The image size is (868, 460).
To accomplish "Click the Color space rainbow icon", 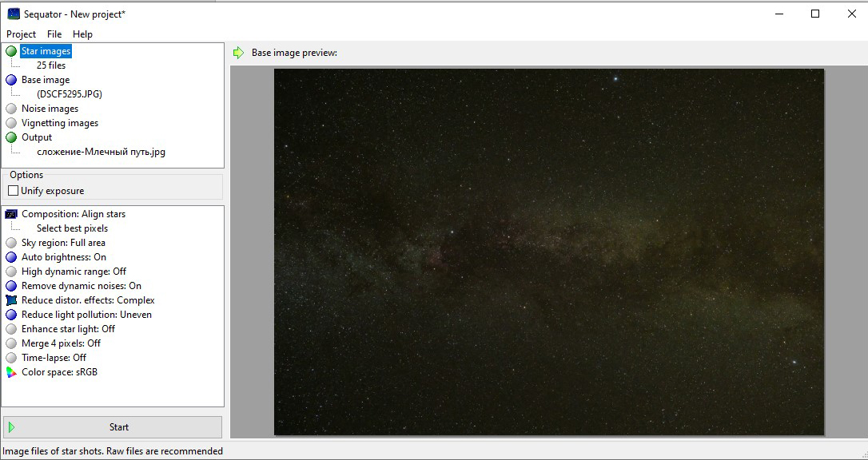I will [x=11, y=372].
